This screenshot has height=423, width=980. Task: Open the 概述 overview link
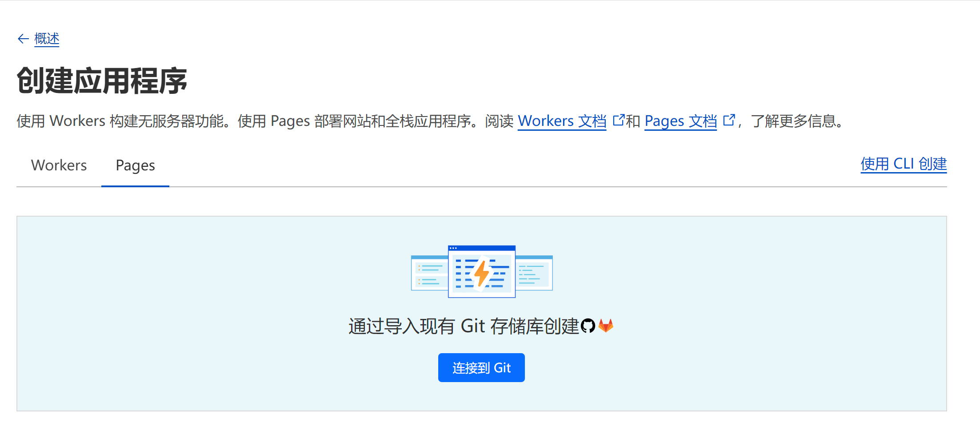[x=47, y=39]
